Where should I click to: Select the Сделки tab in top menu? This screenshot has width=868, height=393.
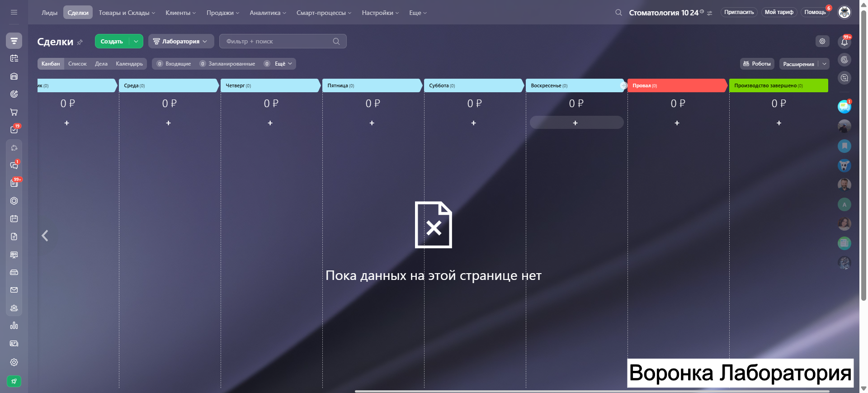78,13
